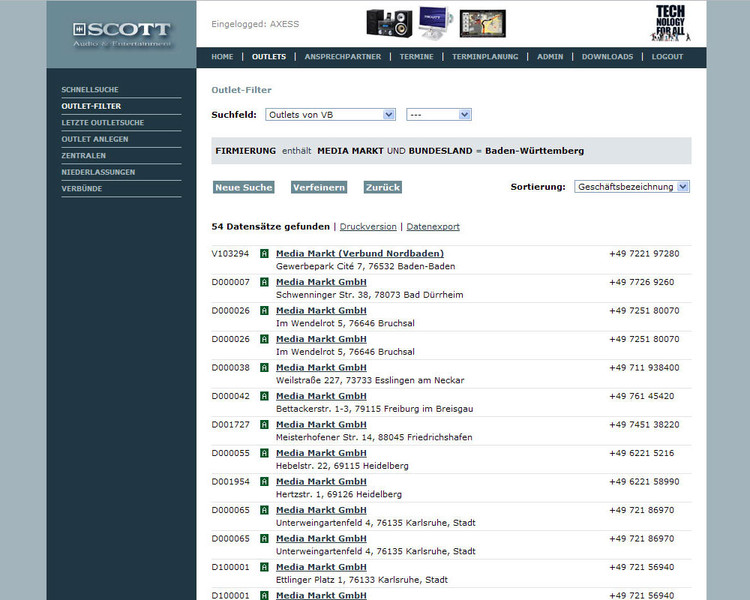Click phone number +49 761 45420
Screen dimensions: 750x600
pos(641,396)
